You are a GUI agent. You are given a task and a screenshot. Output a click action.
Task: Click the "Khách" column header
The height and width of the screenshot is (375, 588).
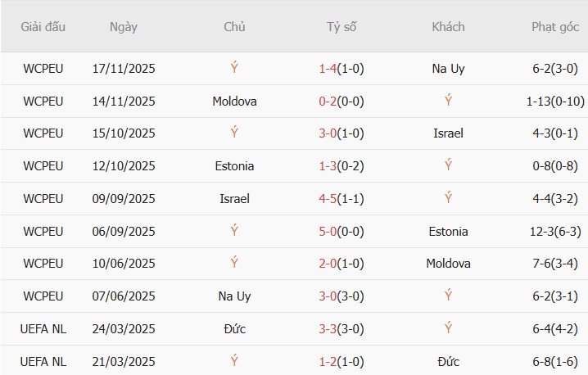tap(448, 27)
